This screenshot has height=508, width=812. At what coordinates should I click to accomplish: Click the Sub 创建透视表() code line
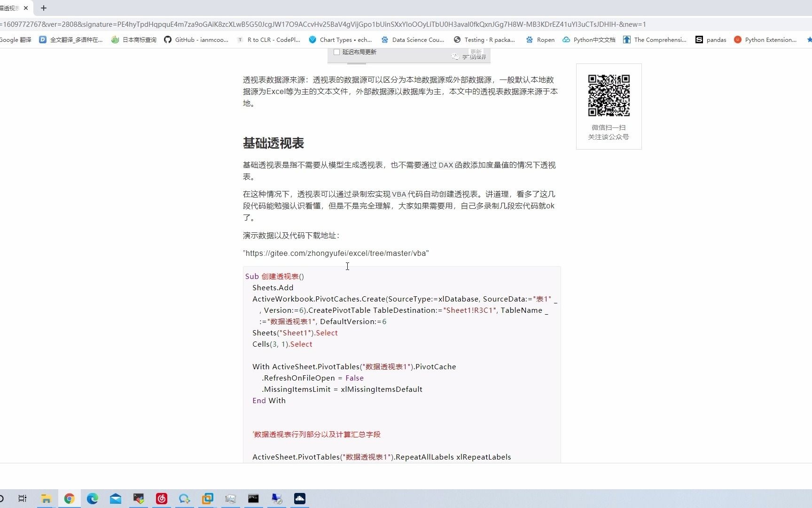pos(274,277)
